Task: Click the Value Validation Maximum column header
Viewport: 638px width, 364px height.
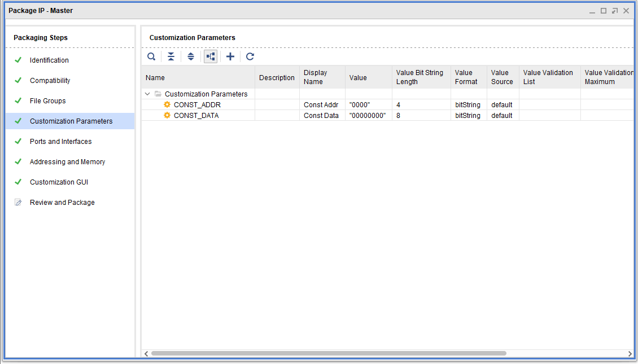Action: (607, 77)
